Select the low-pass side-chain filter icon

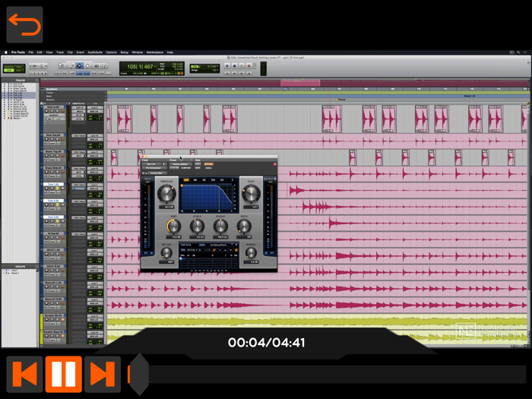pos(220,250)
